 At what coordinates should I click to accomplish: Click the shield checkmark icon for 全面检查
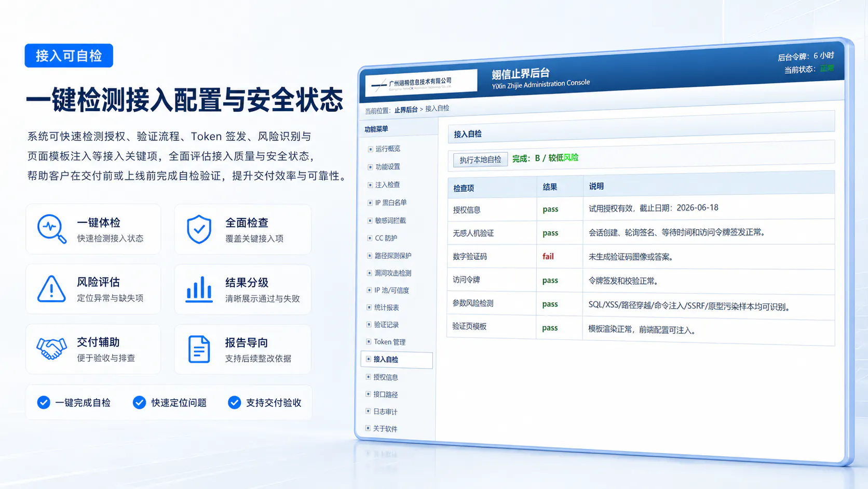pyautogui.click(x=199, y=229)
